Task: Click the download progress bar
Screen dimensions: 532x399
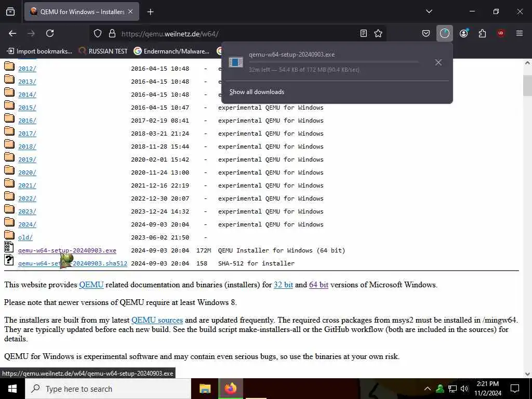Action: pyautogui.click(x=334, y=62)
